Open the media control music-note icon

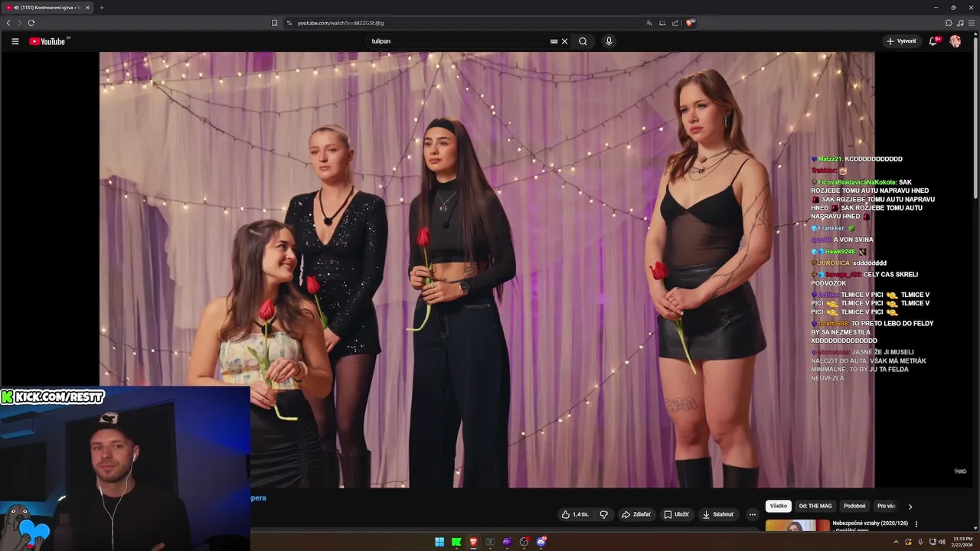[960, 23]
